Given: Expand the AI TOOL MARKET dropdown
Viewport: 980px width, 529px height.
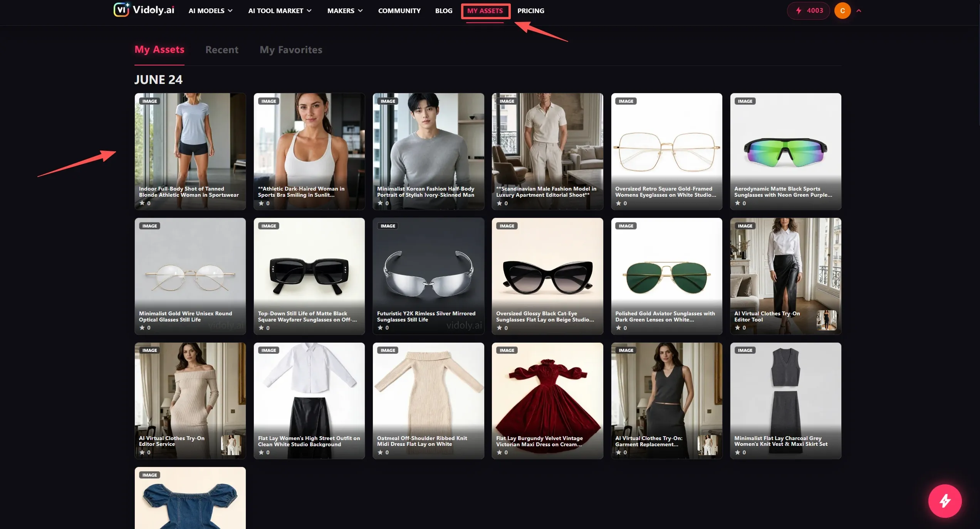Looking at the screenshot, I should pyautogui.click(x=280, y=11).
